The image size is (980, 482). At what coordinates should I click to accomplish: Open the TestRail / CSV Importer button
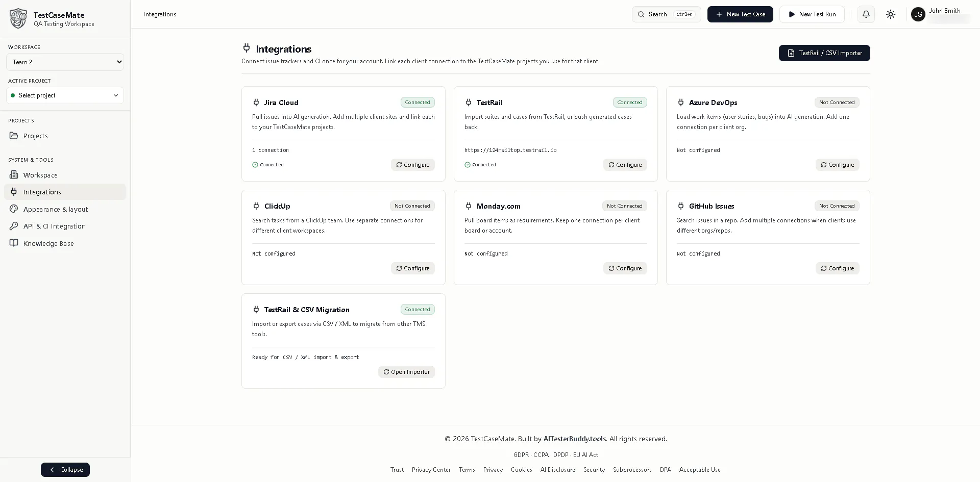824,53
